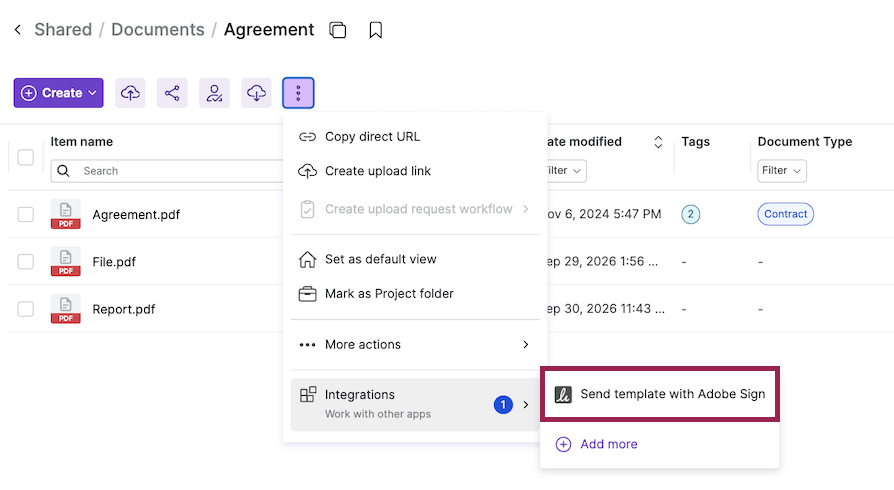
Task: Click the blue Integrations count badge
Action: [503, 404]
